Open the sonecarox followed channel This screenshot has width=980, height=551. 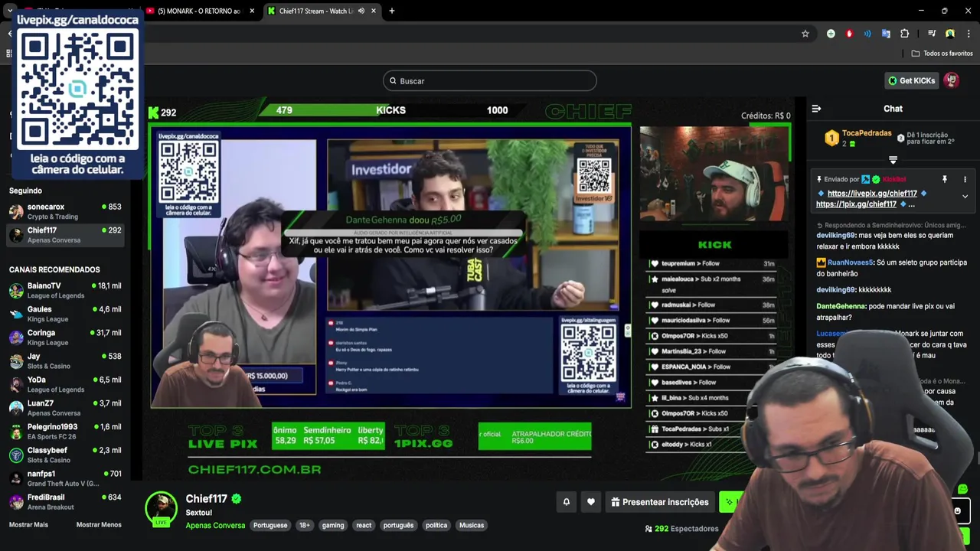(65, 211)
